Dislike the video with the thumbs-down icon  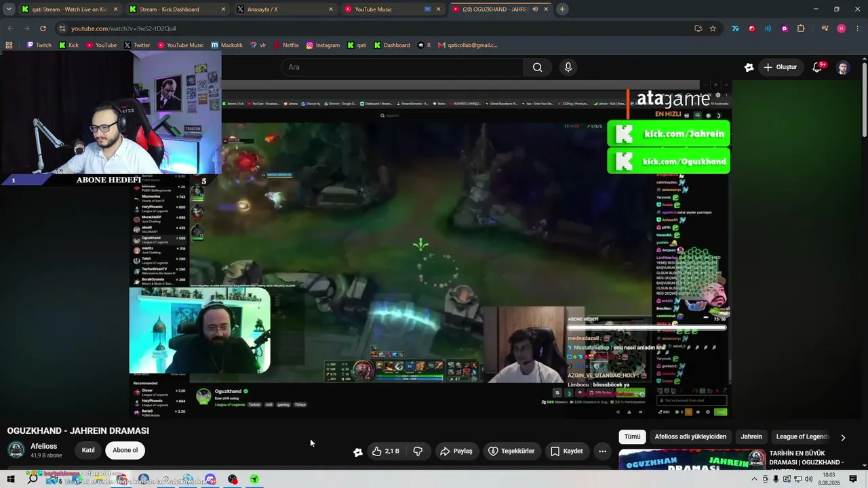tap(418, 451)
